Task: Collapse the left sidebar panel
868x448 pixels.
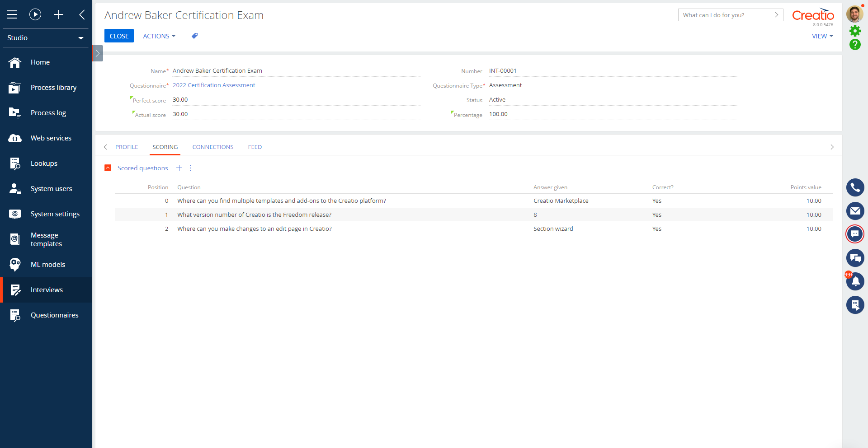Action: pos(82,14)
